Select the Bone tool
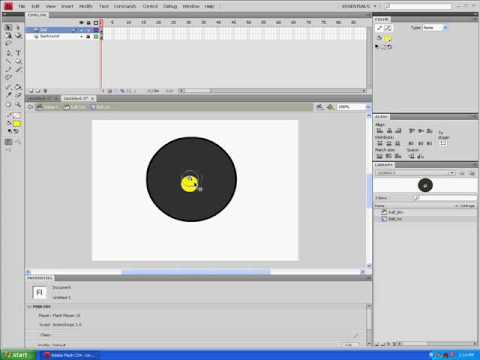The width and height of the screenshot is (480, 360). point(9,87)
